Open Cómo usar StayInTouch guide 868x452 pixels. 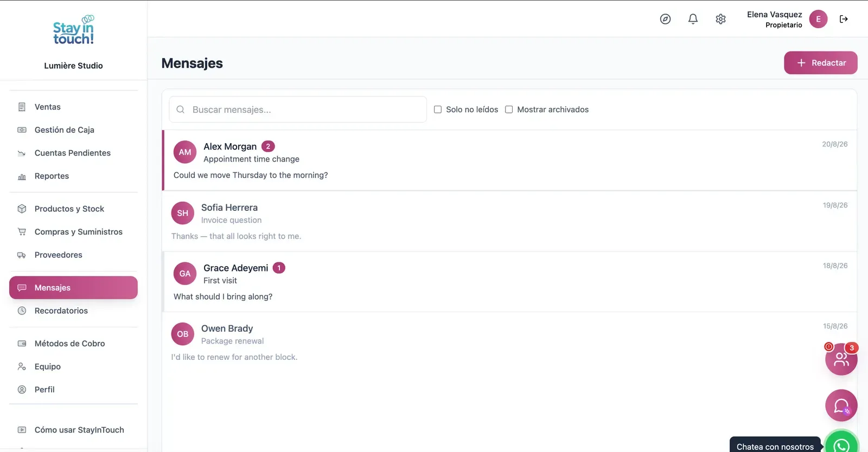(73, 430)
